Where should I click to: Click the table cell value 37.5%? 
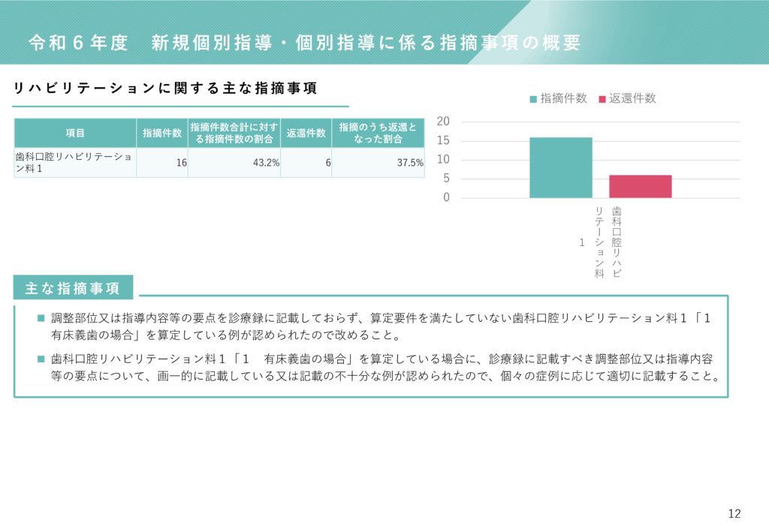pyautogui.click(x=410, y=163)
